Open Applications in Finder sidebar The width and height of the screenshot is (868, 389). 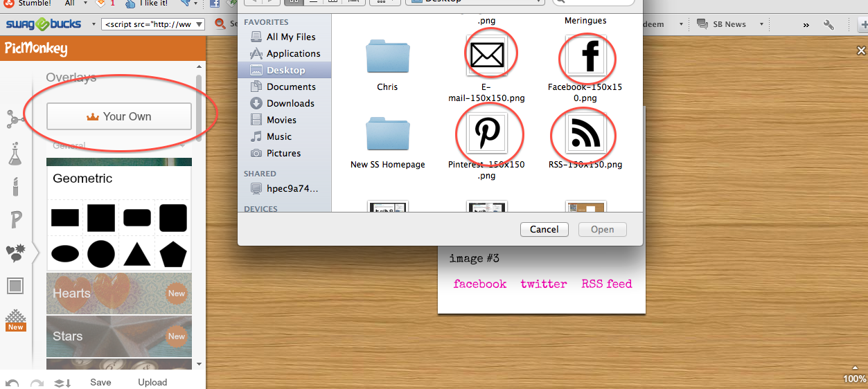point(293,53)
